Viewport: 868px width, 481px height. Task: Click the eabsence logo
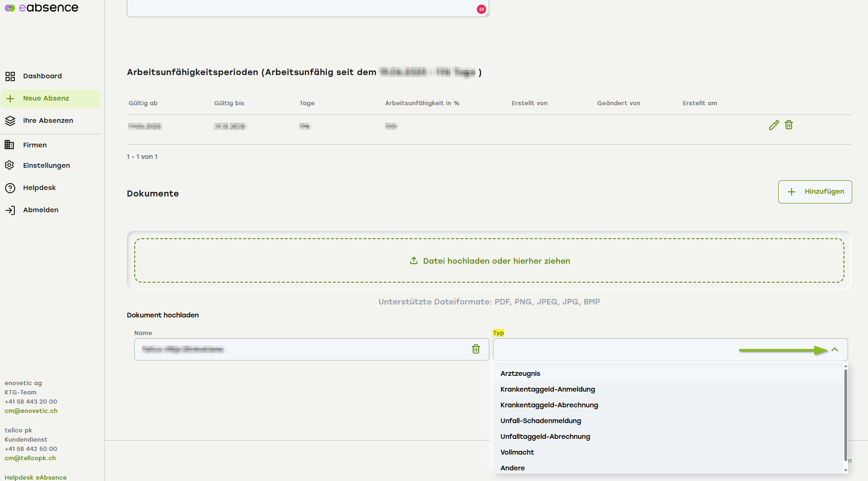tap(42, 8)
